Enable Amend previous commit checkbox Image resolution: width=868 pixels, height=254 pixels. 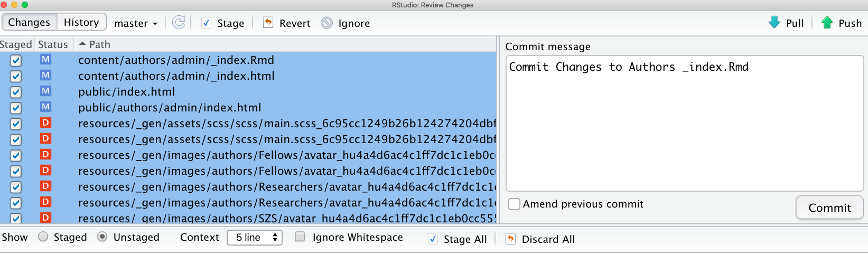click(514, 204)
